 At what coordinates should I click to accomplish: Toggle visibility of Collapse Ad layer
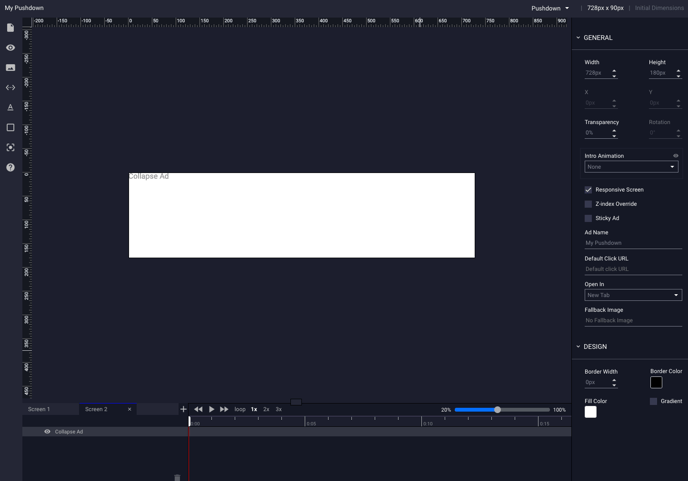point(47,431)
